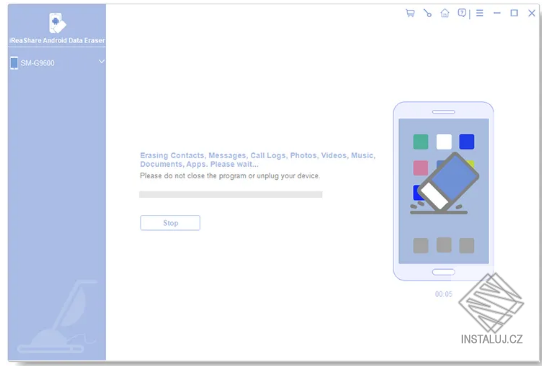Click the 'Erasing Contacts, Messages' status text
The width and height of the screenshot is (542, 366).
(258, 160)
